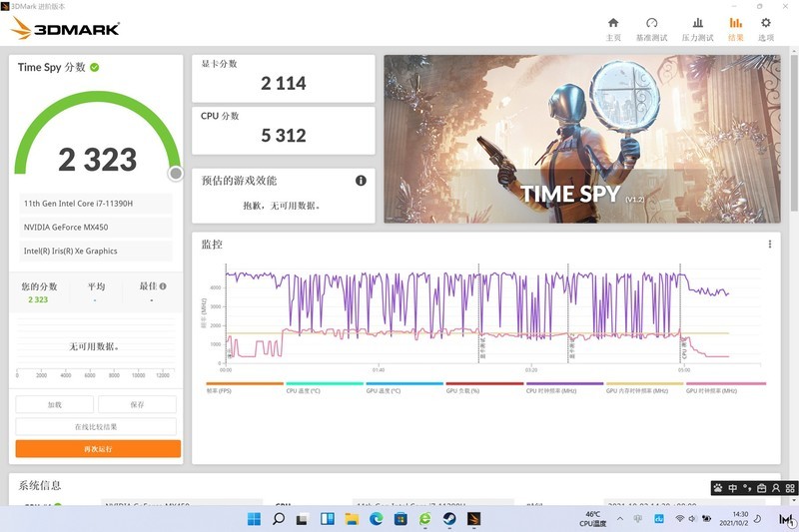Open the Windows Start menu
The image size is (799, 532).
click(254, 519)
